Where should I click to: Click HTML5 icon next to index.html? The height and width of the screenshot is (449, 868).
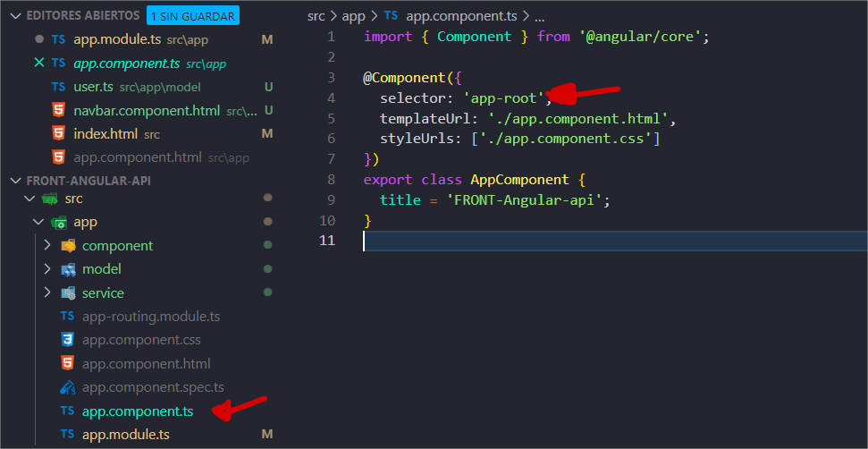pos(58,134)
